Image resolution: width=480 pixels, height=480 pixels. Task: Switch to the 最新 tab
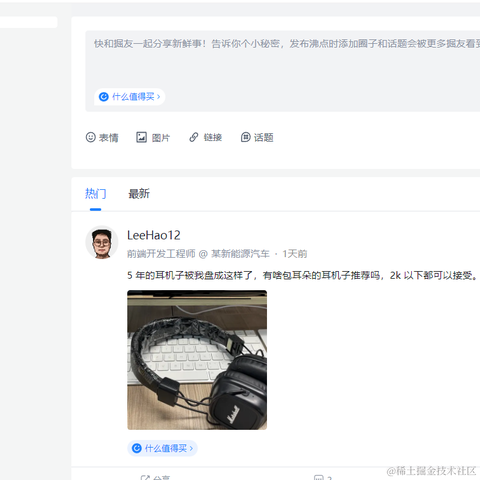pyautogui.click(x=139, y=194)
